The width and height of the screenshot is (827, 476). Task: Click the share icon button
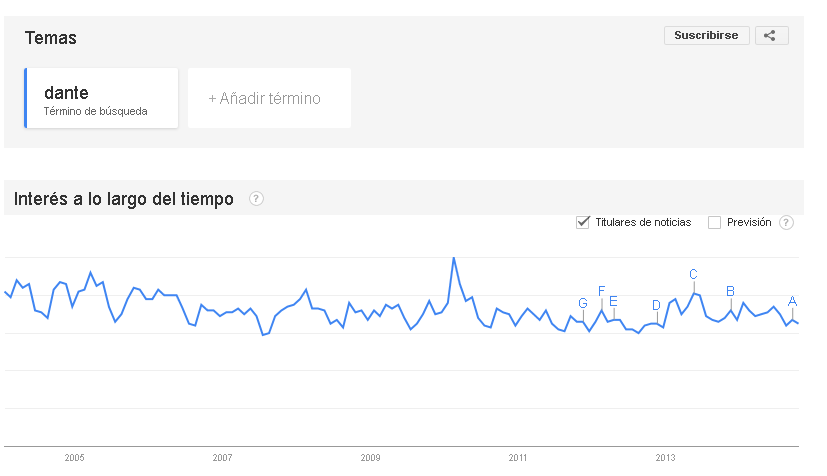[x=771, y=35]
